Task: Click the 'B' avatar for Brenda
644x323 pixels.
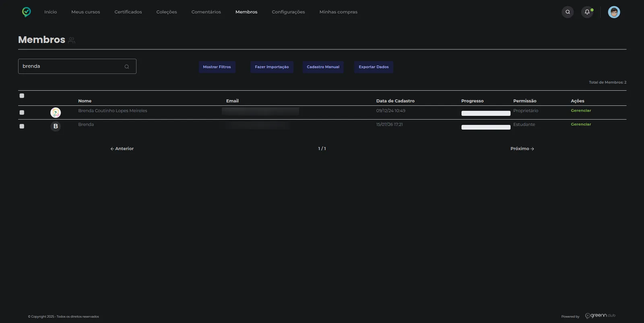Action: (56, 126)
